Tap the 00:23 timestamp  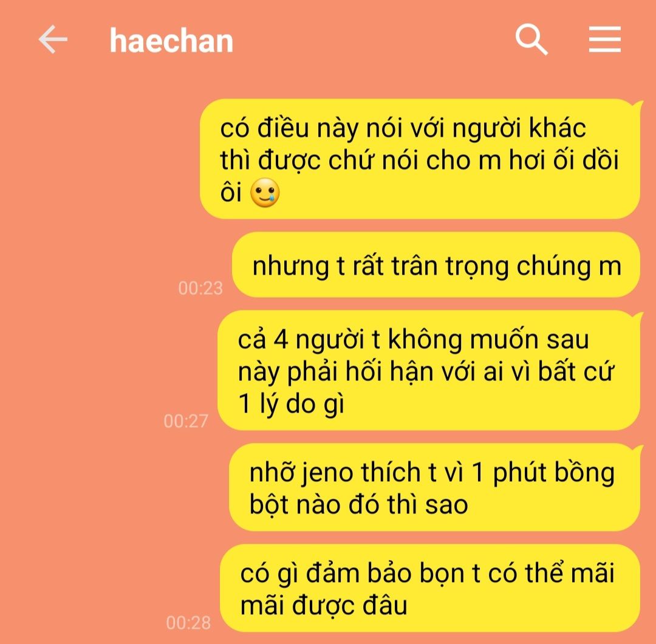pyautogui.click(x=200, y=288)
